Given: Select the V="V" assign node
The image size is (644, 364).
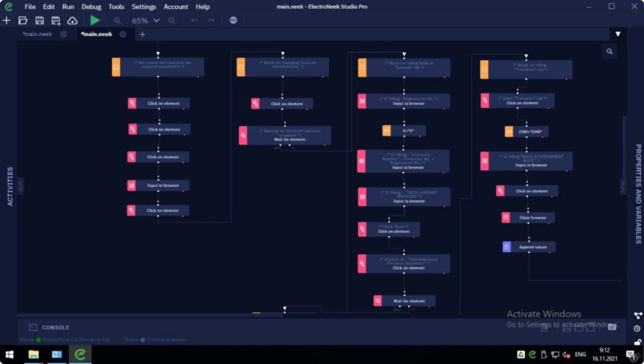Looking at the screenshot, I should click(x=404, y=131).
